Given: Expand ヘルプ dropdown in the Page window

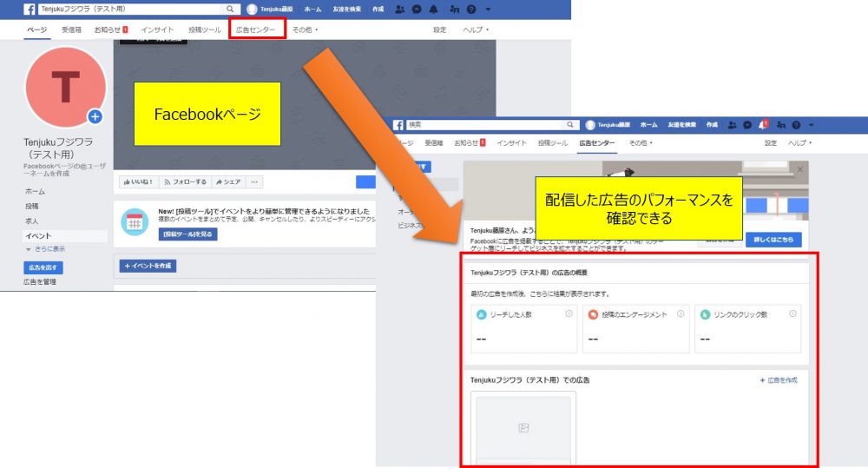Looking at the screenshot, I should point(476,30).
